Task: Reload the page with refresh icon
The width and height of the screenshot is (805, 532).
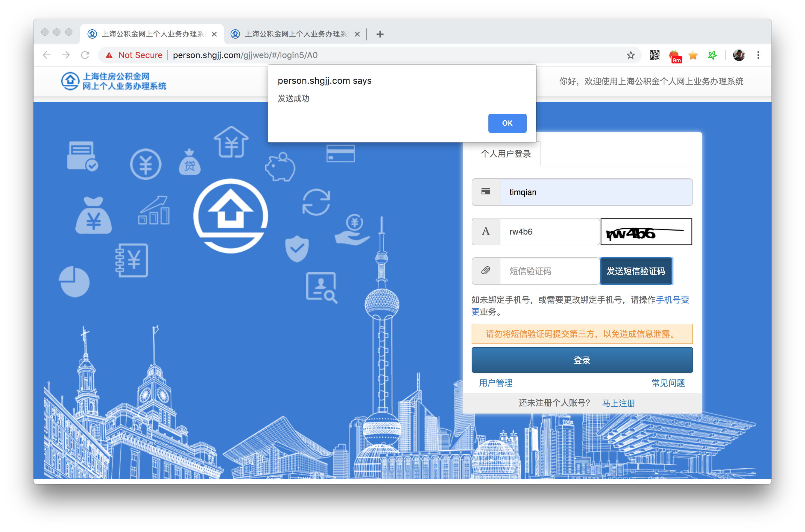Action: coord(85,55)
